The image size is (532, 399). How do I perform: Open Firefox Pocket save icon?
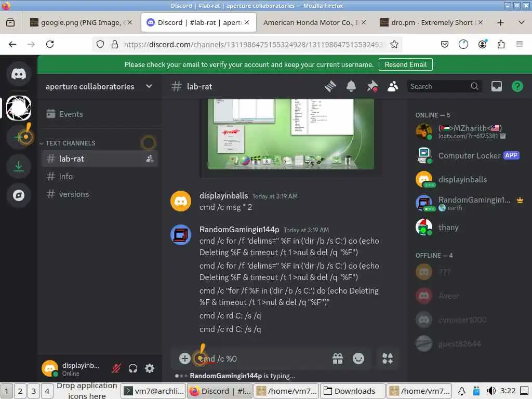pos(445,44)
